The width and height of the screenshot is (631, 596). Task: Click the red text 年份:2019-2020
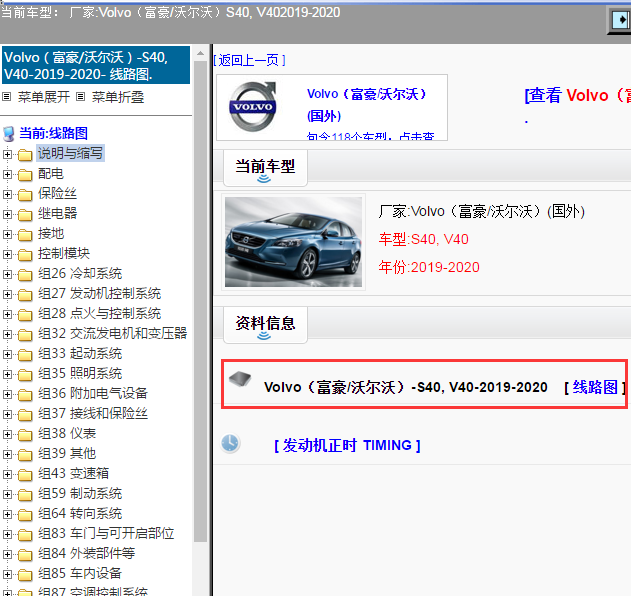coord(429,267)
